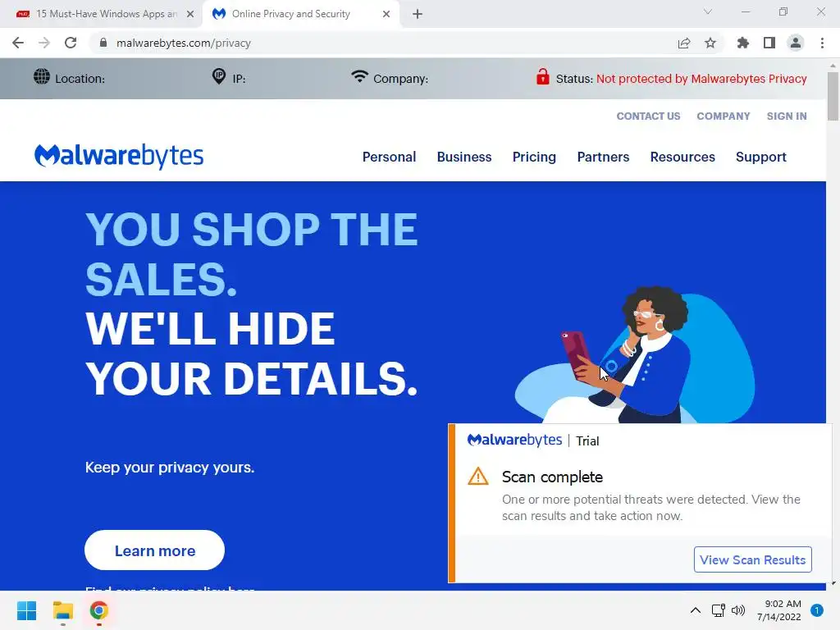Expand the Personal navigation menu

pyautogui.click(x=389, y=157)
